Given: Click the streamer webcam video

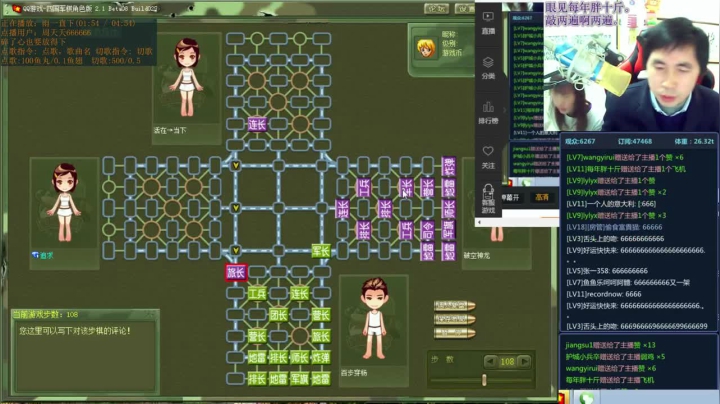Looking at the screenshot, I should click(631, 67).
